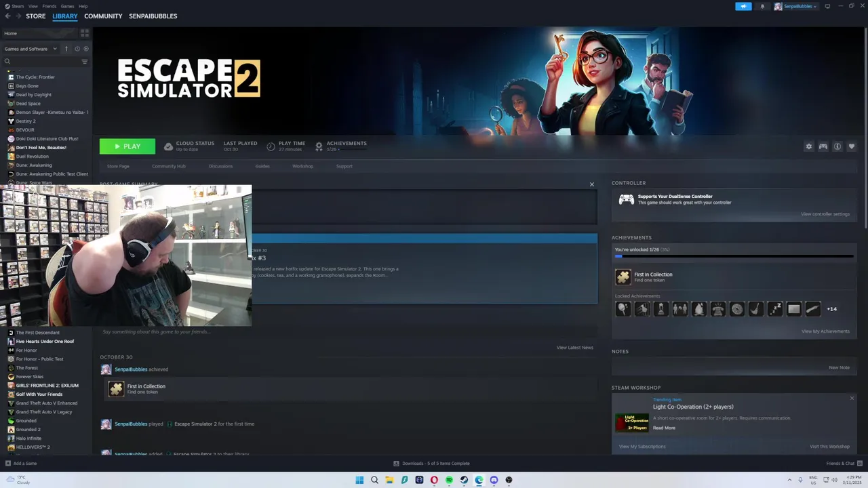Click the DualSense controller icon
Image resolution: width=868 pixels, height=488 pixels.
(x=626, y=199)
